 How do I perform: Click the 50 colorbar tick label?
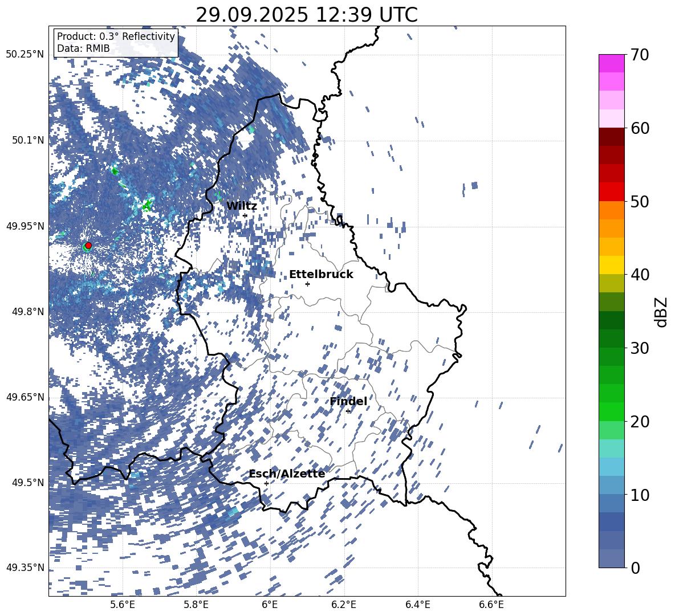[640, 201]
